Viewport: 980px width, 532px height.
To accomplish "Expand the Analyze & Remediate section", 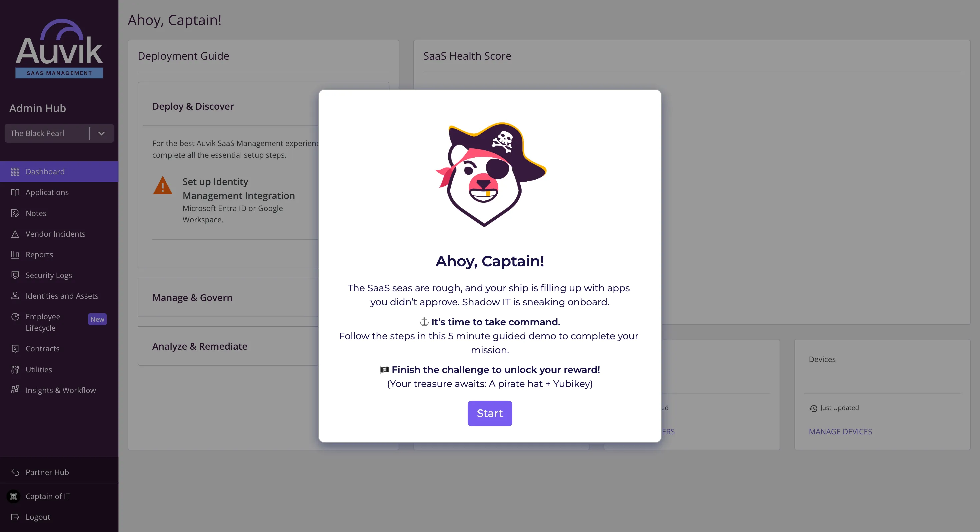I will coord(199,346).
